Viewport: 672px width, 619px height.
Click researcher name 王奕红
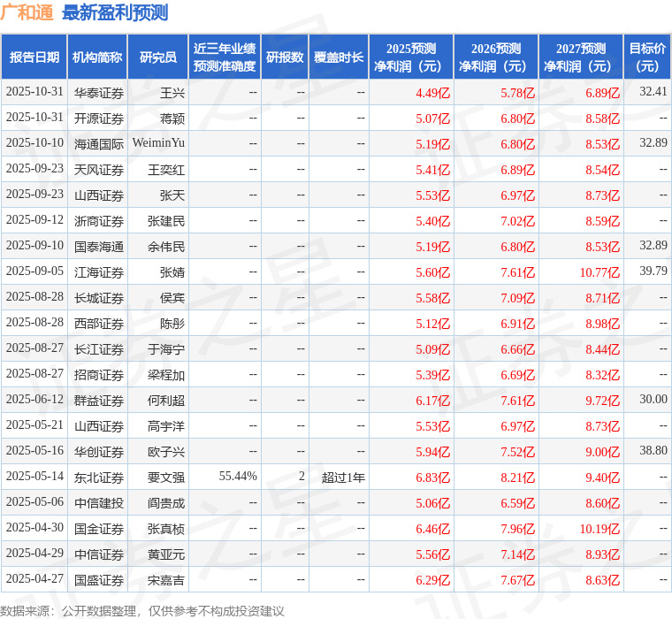tap(166, 170)
